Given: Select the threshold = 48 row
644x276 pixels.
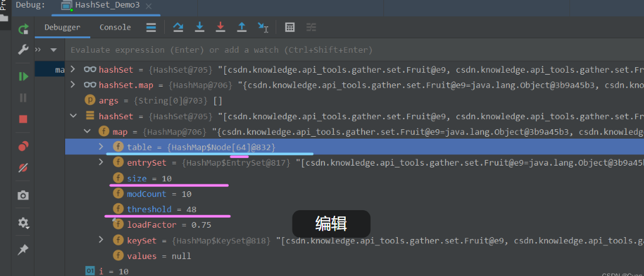Looking at the screenshot, I should point(355,210).
